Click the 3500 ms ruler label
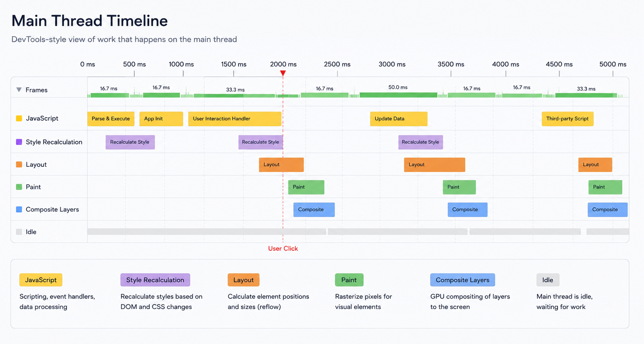644x344 pixels. [x=451, y=64]
